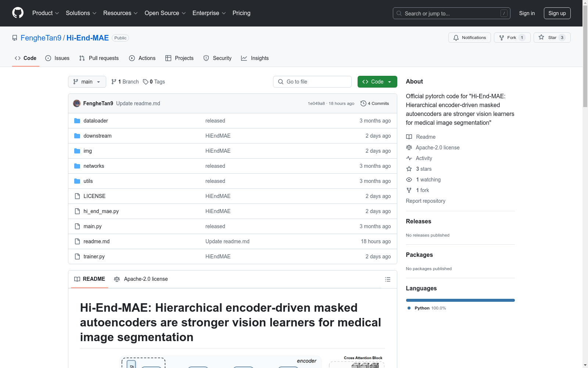Expand the Product menu
The width and height of the screenshot is (588, 368).
pyautogui.click(x=46, y=13)
